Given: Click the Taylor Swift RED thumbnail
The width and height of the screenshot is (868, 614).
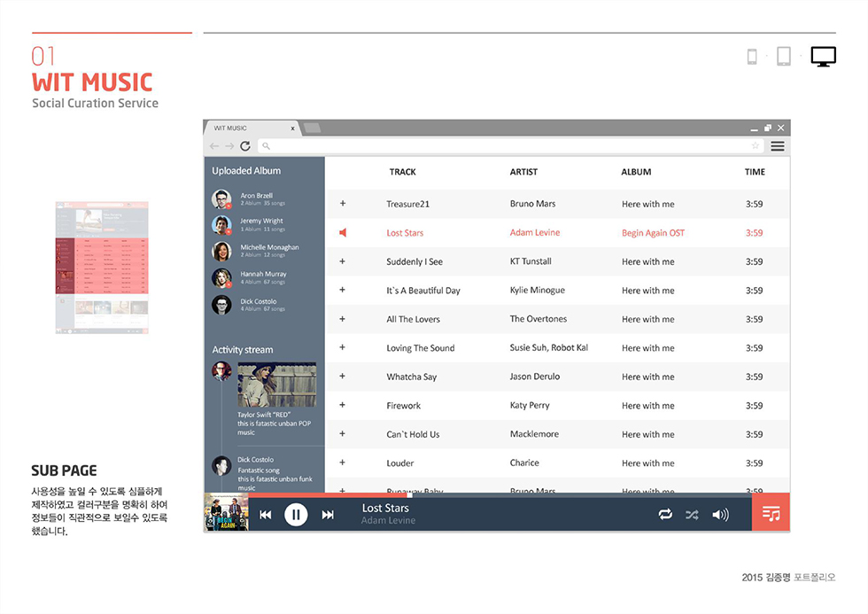Looking at the screenshot, I should [x=276, y=385].
